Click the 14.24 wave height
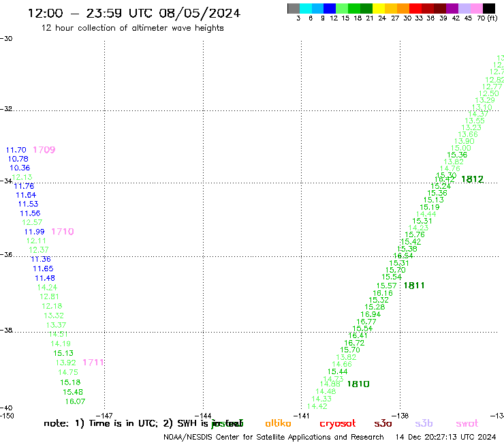The height and width of the screenshot is (443, 504). pyautogui.click(x=47, y=288)
